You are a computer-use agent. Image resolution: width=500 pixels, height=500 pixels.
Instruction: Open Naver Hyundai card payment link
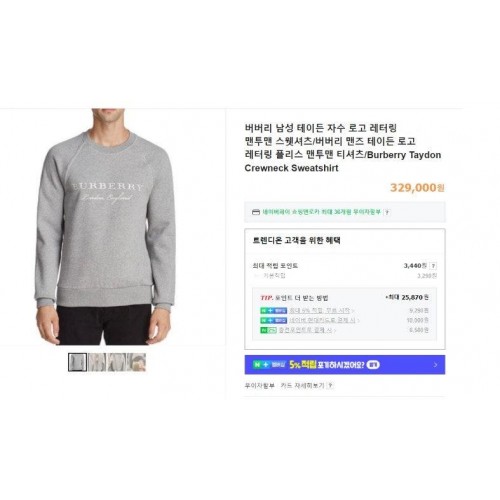tap(324, 320)
